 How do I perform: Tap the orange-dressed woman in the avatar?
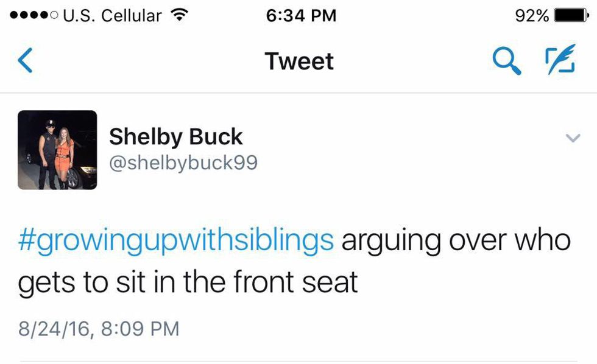click(64, 156)
